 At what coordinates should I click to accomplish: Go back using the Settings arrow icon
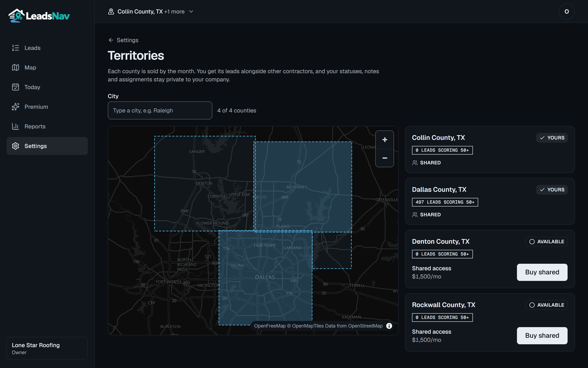pos(111,40)
